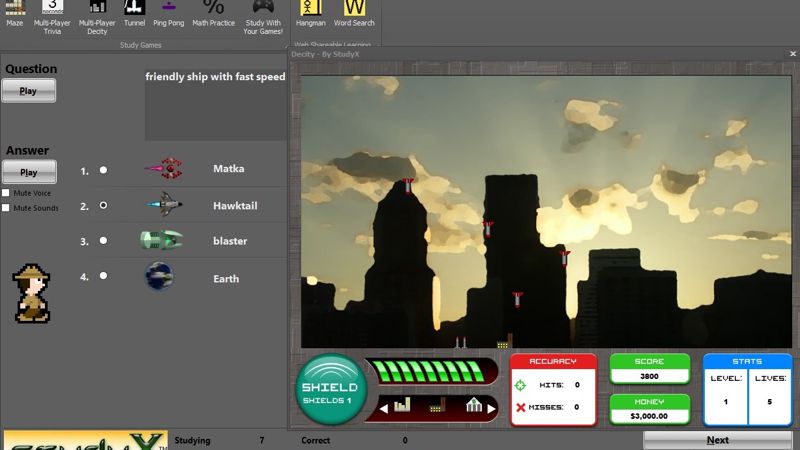Select radio button for answer 4 Earth

click(x=103, y=276)
